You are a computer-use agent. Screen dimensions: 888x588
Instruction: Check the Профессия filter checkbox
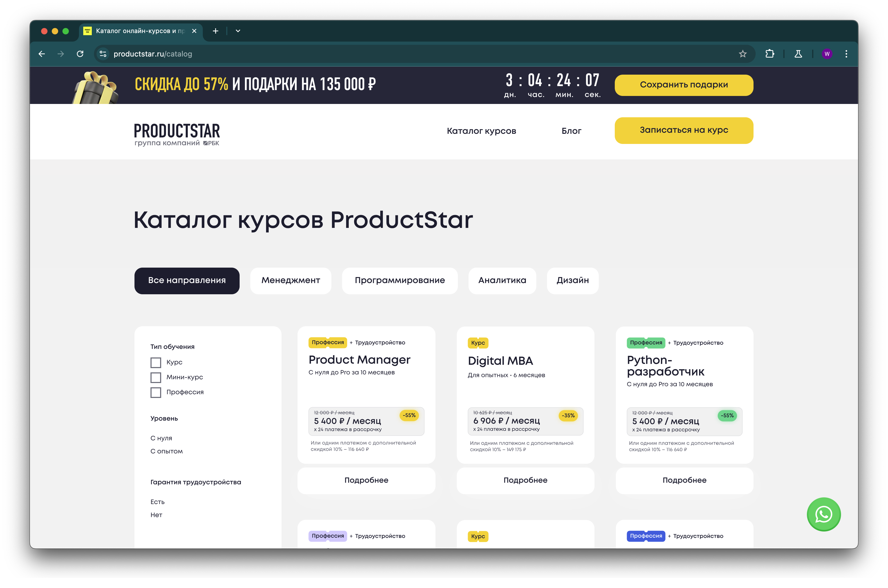[155, 393]
